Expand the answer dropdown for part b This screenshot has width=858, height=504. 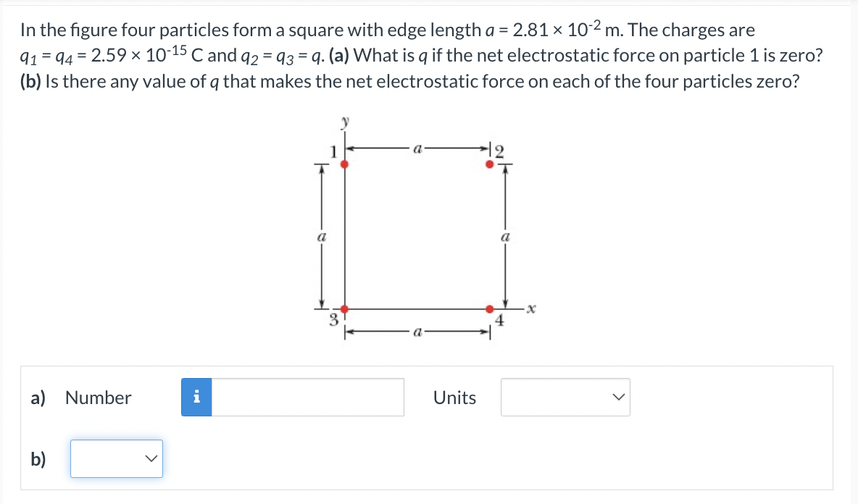[116, 458]
